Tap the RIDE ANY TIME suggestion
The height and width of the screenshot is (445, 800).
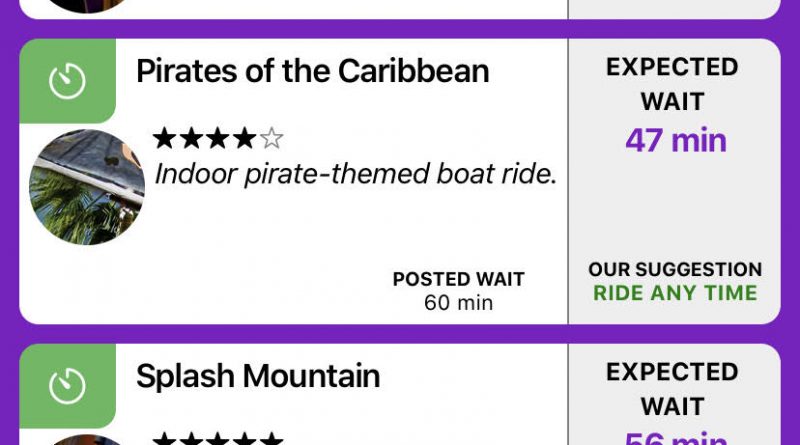[x=675, y=293]
